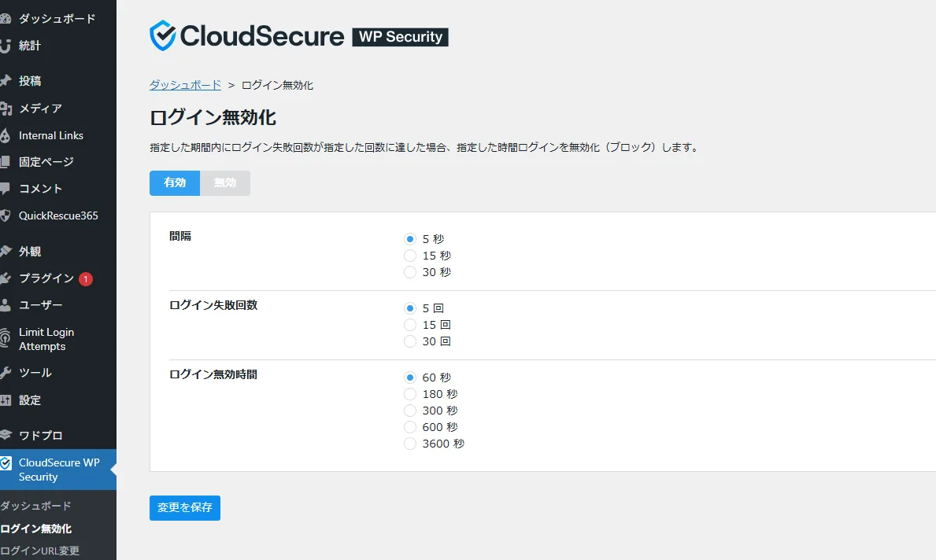Set login disable time to 3600 秒
The image size is (936, 560).
tap(409, 444)
